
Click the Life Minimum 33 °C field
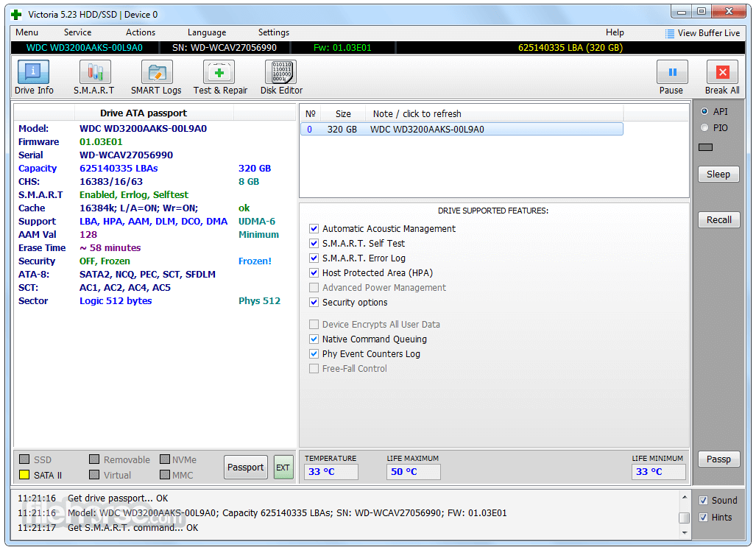(x=658, y=472)
